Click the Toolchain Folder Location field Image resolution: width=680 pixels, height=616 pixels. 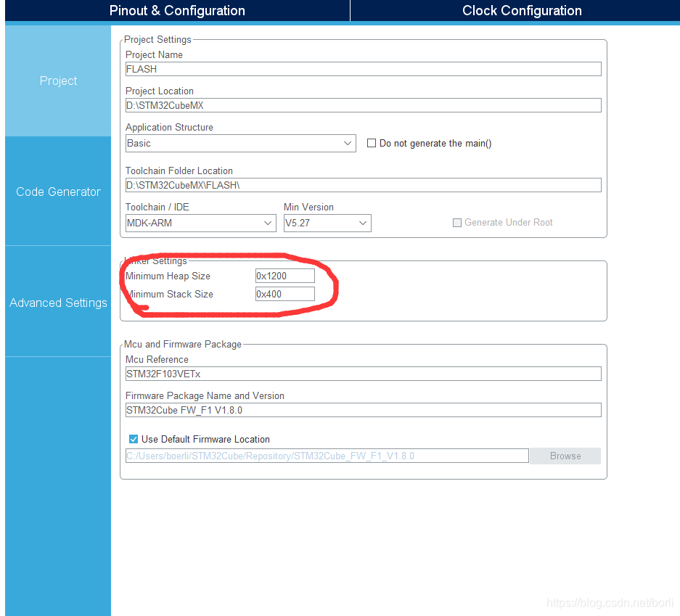(x=363, y=185)
